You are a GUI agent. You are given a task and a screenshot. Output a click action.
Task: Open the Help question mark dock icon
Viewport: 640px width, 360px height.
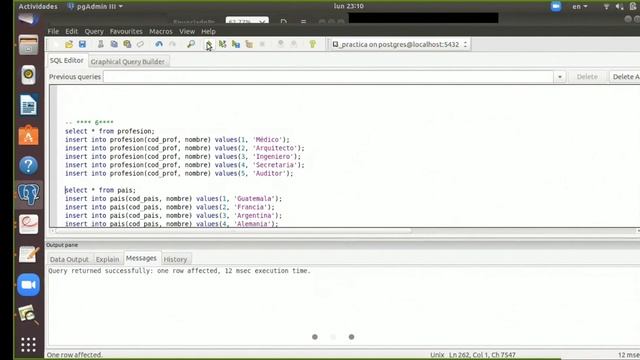click(29, 165)
